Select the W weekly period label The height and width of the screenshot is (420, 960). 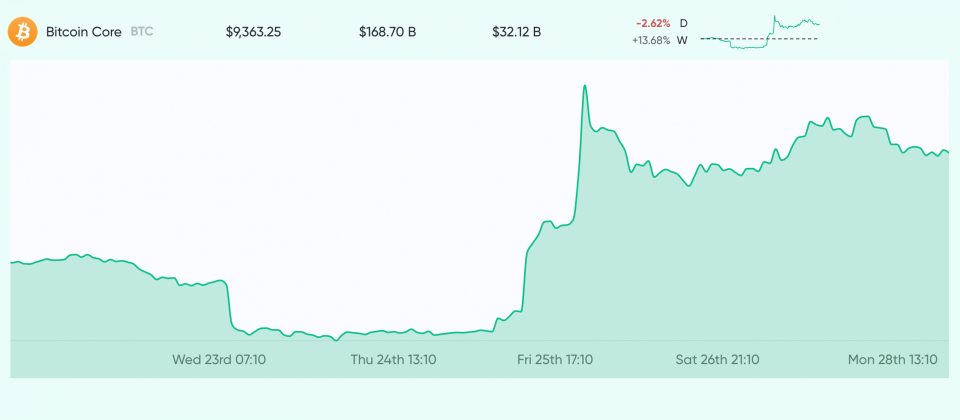click(682, 40)
